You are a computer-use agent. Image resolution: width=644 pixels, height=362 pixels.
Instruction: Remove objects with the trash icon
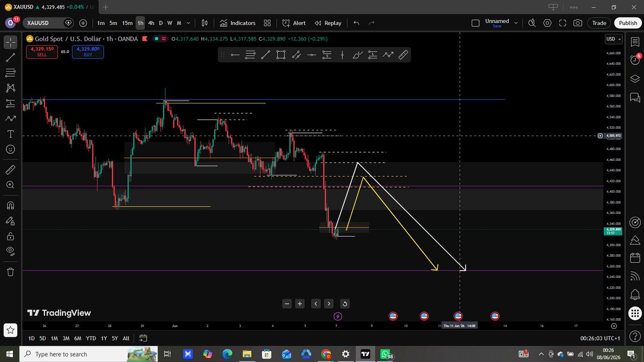pyautogui.click(x=10, y=272)
